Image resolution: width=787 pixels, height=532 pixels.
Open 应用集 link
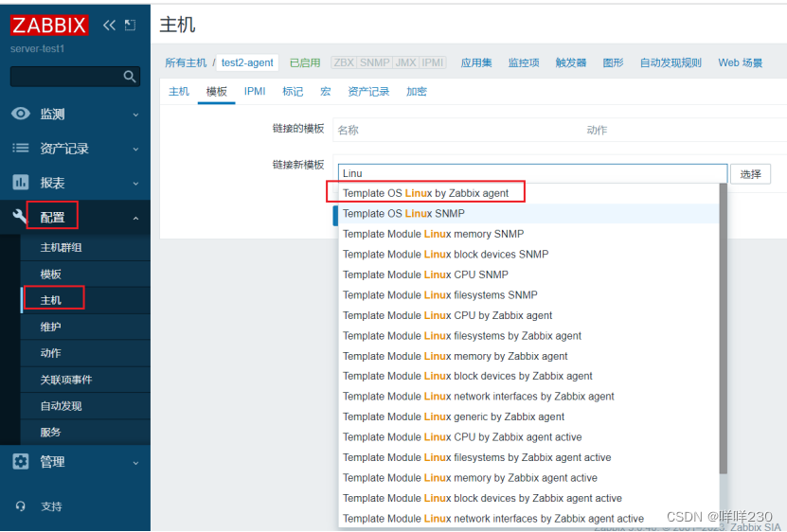(476, 62)
